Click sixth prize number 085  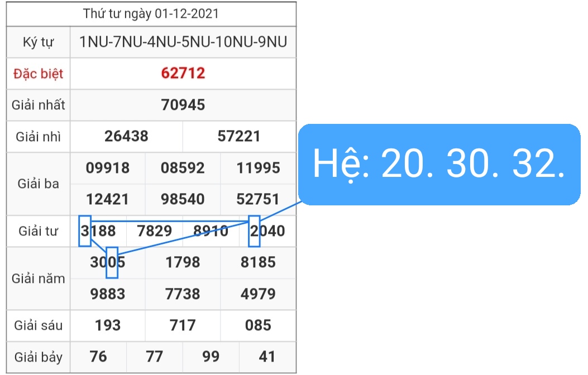[x=258, y=325]
